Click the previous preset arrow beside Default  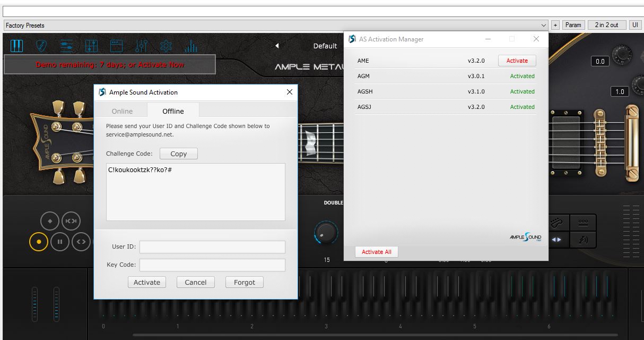(277, 46)
